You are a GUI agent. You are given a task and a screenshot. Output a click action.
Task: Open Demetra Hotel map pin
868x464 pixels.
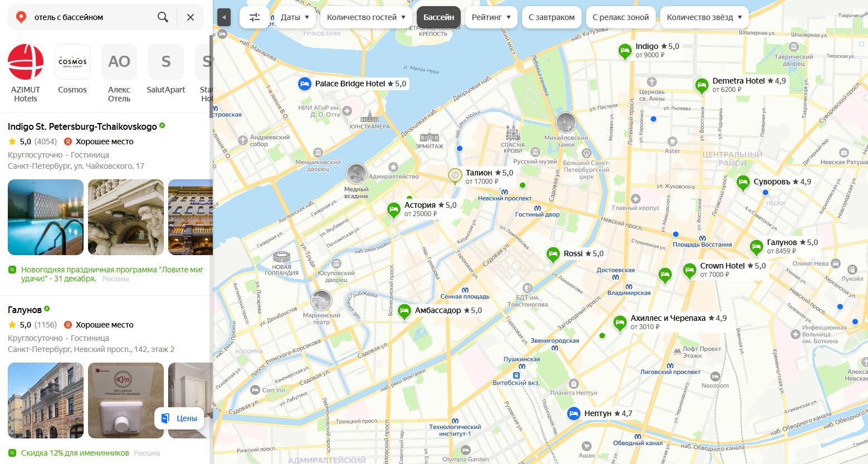[x=702, y=86]
